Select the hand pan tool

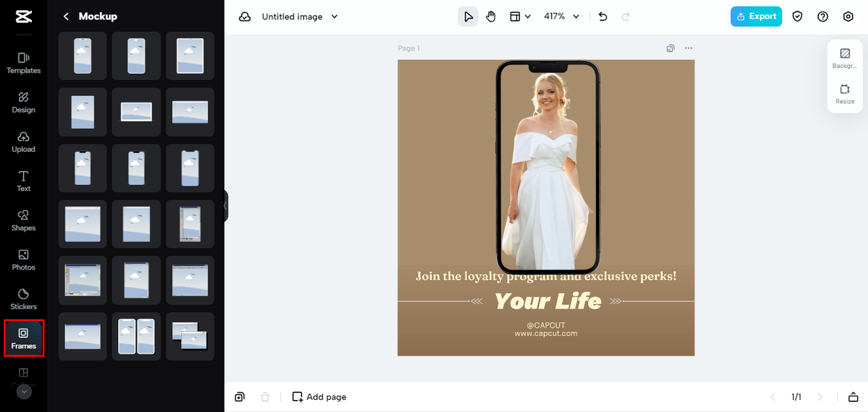(491, 16)
